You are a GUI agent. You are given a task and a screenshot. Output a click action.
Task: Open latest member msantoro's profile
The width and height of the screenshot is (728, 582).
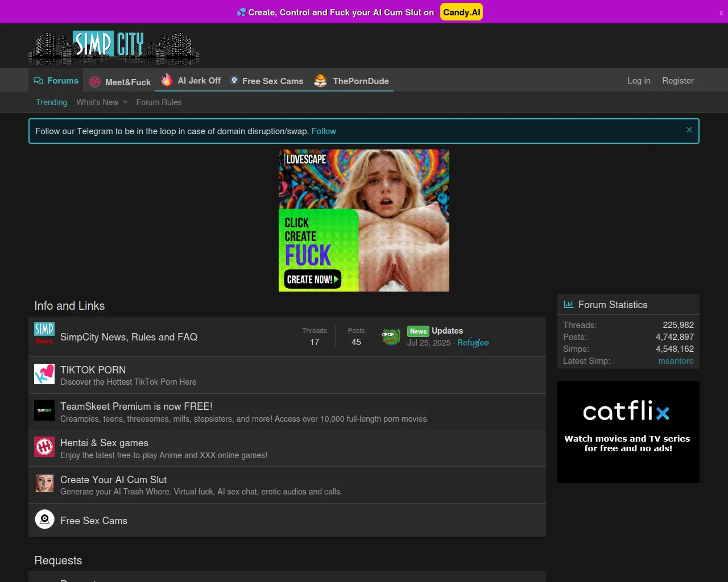676,361
